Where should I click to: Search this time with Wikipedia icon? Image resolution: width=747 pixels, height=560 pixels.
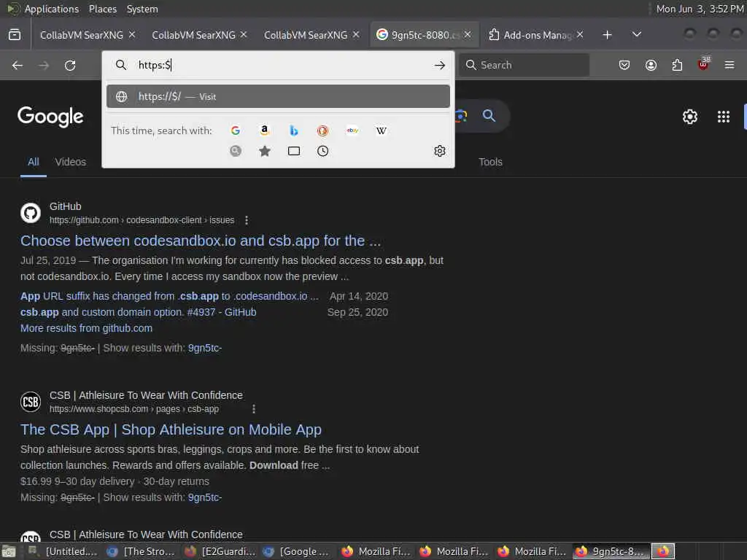(381, 131)
